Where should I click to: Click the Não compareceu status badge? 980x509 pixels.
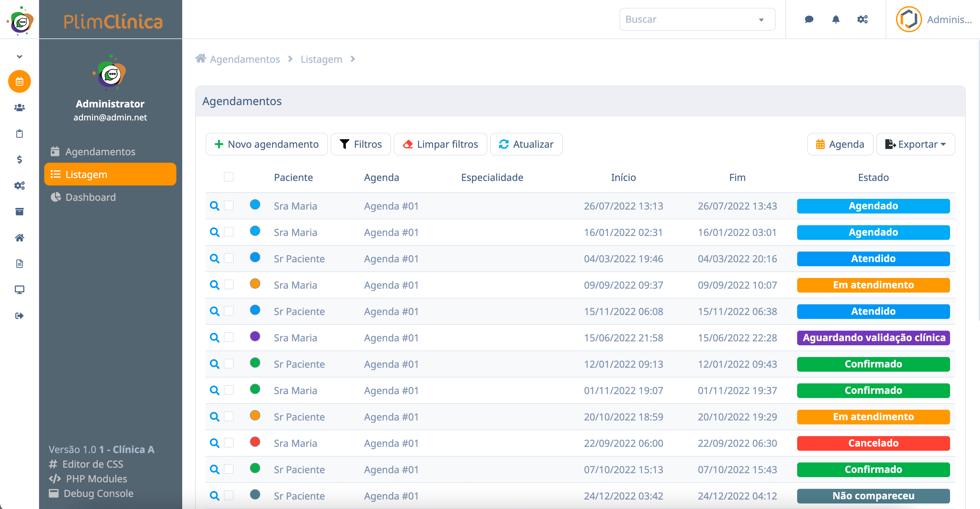[x=874, y=496]
